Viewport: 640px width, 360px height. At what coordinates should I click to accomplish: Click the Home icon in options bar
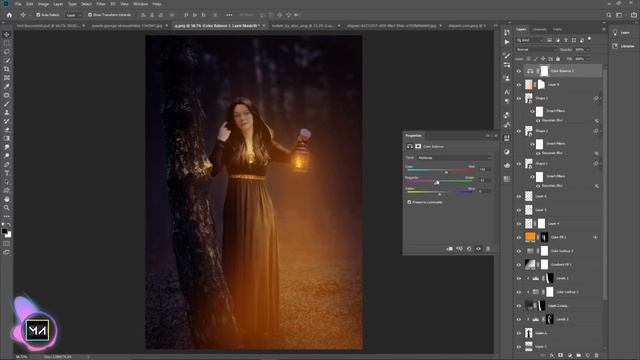click(x=9, y=15)
